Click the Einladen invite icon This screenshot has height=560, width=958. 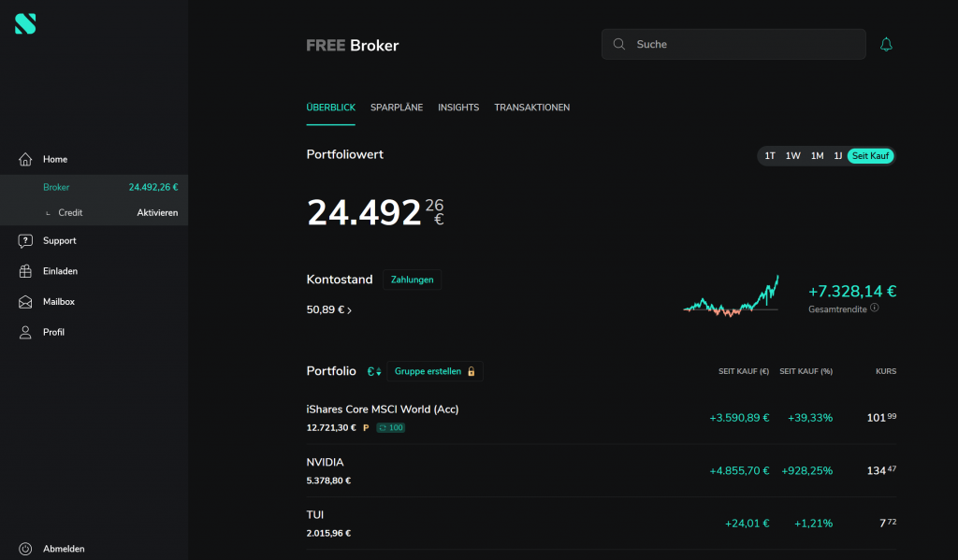pos(25,270)
